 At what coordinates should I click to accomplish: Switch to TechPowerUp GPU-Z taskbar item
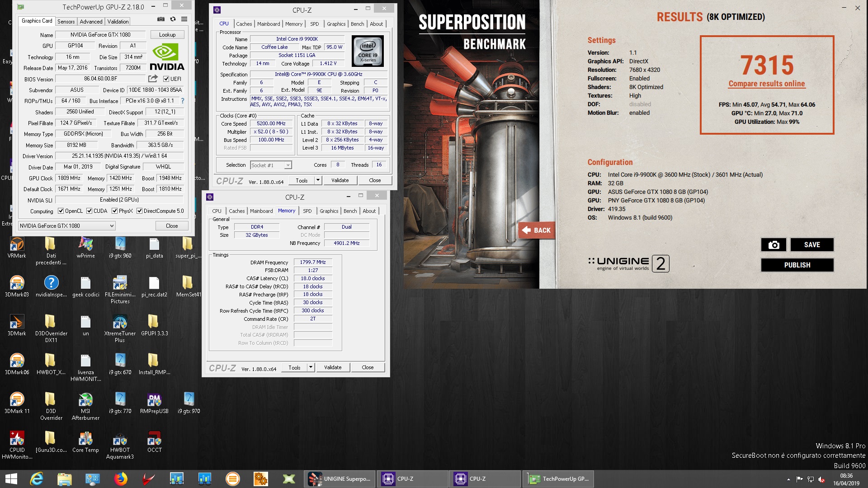pos(559,479)
